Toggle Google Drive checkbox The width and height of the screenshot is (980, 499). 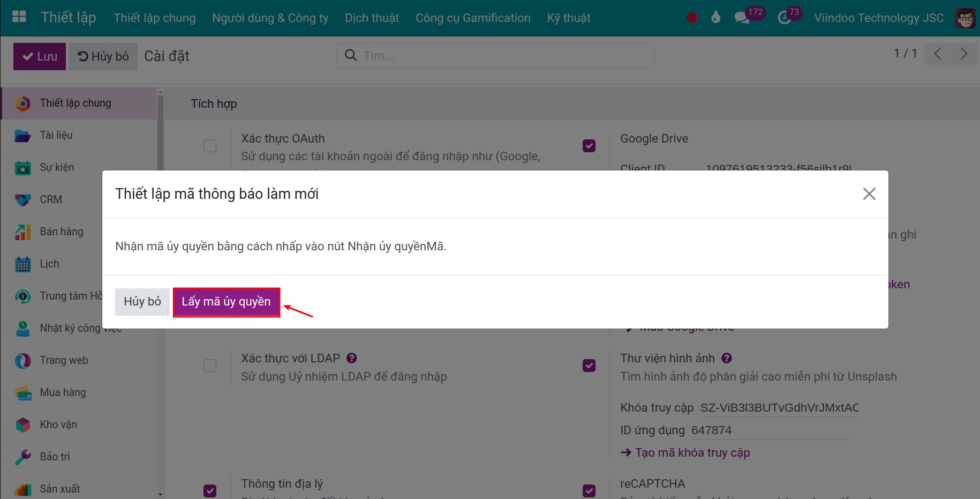pyautogui.click(x=589, y=146)
